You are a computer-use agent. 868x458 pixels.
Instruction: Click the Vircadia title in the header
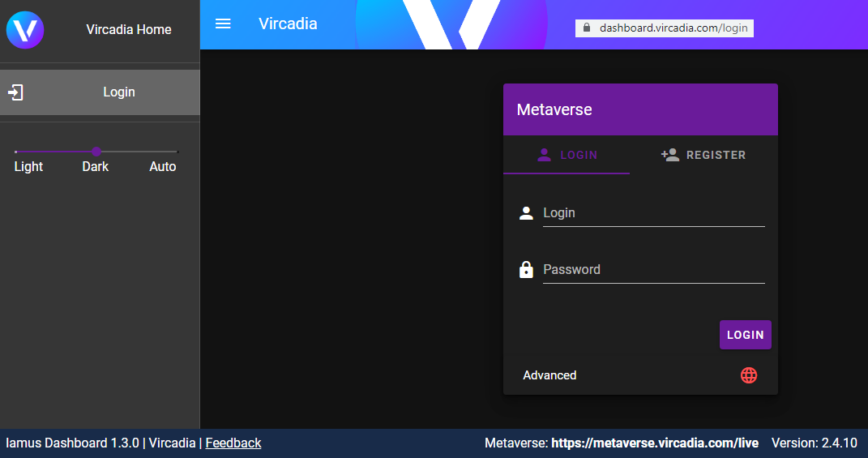click(288, 24)
